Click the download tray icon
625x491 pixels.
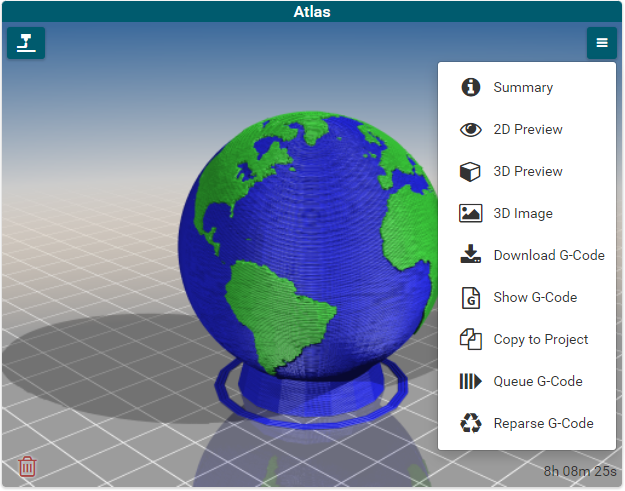point(471,255)
